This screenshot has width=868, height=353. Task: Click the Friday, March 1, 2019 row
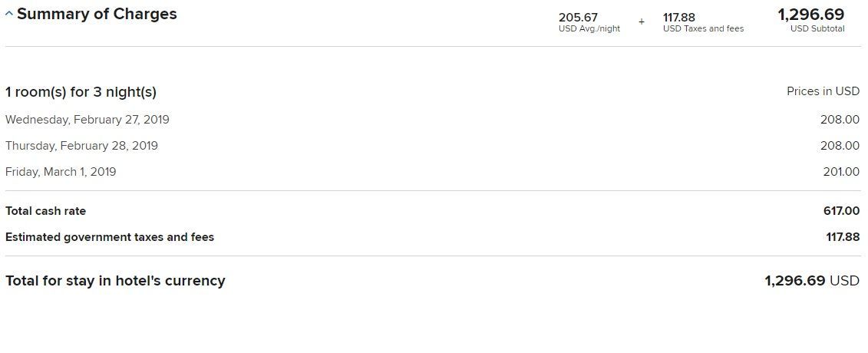61,172
